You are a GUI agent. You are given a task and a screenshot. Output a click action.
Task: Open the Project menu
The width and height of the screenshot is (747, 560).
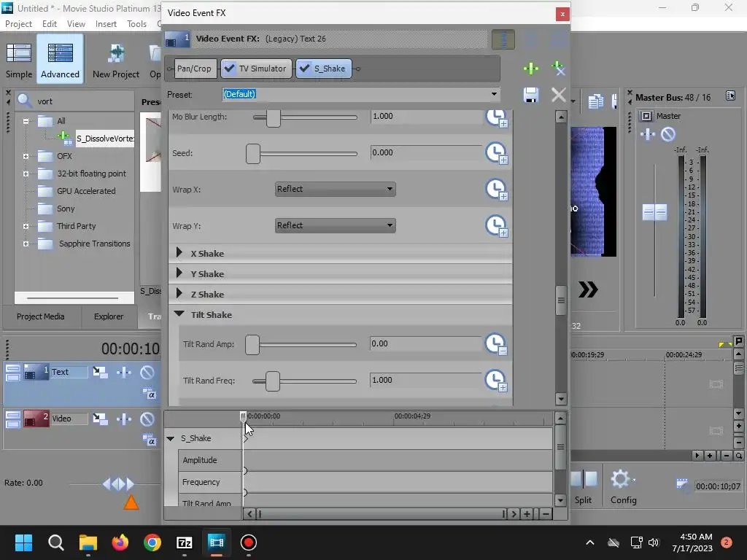point(18,24)
